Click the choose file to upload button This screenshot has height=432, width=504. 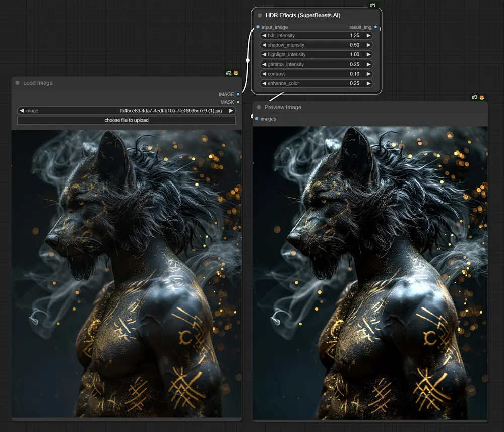(126, 120)
